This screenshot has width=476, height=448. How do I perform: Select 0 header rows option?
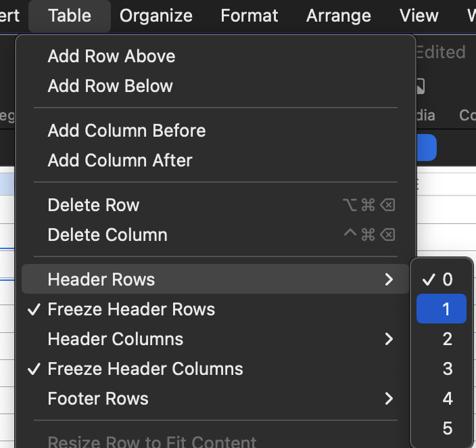[447, 279]
